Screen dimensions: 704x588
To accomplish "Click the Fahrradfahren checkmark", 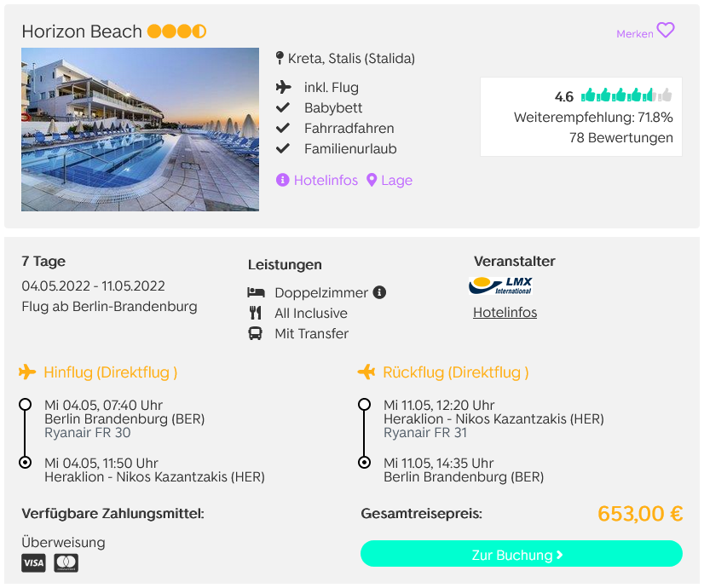I will [x=282, y=129].
